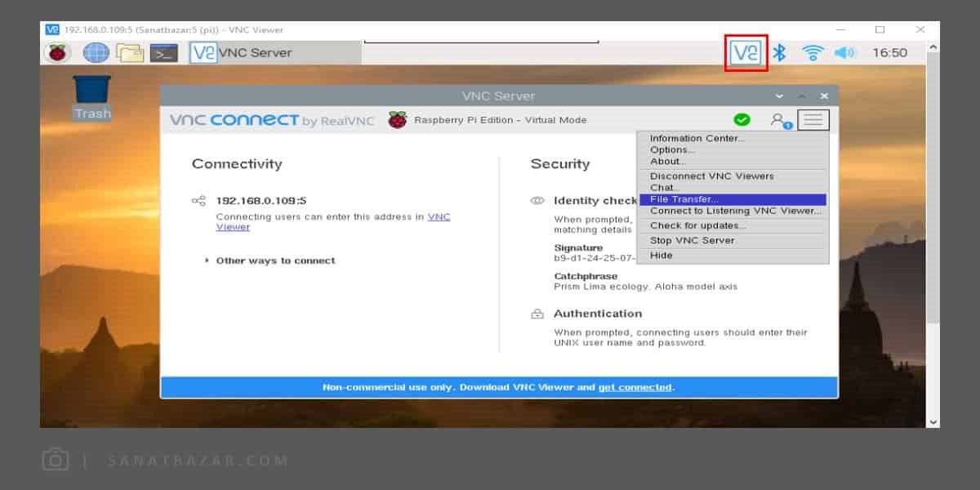980x490 pixels.
Task: Click the Authentication heading
Action: 598,314
